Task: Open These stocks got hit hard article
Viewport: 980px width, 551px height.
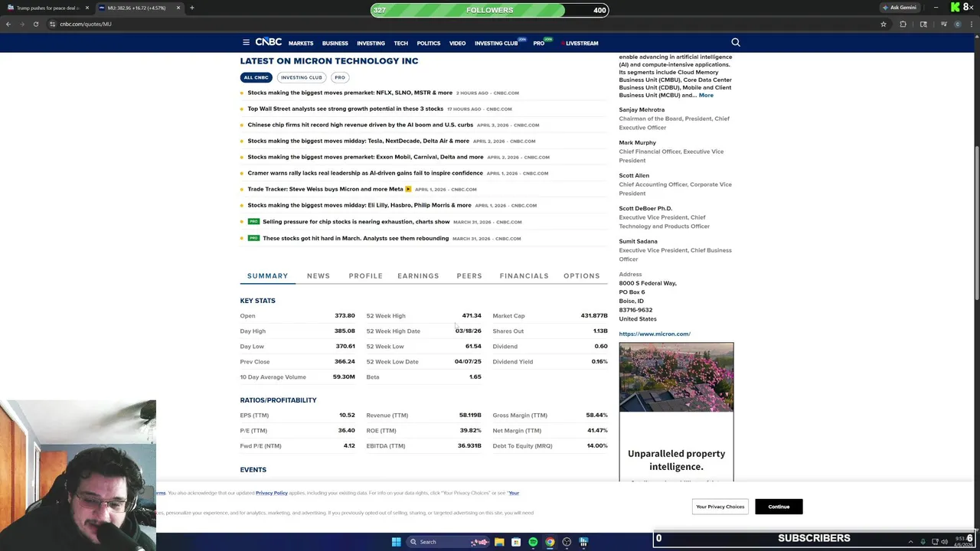Action: [x=356, y=238]
